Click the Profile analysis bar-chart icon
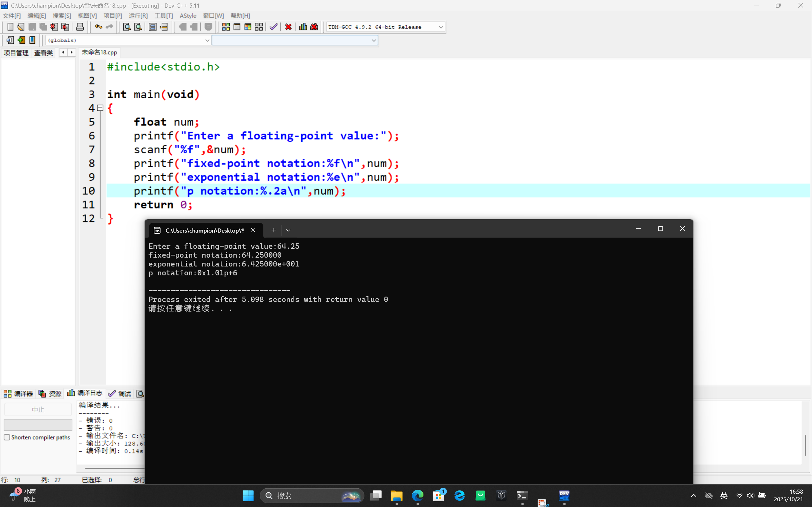Image resolution: width=812 pixels, height=507 pixels. (303, 27)
